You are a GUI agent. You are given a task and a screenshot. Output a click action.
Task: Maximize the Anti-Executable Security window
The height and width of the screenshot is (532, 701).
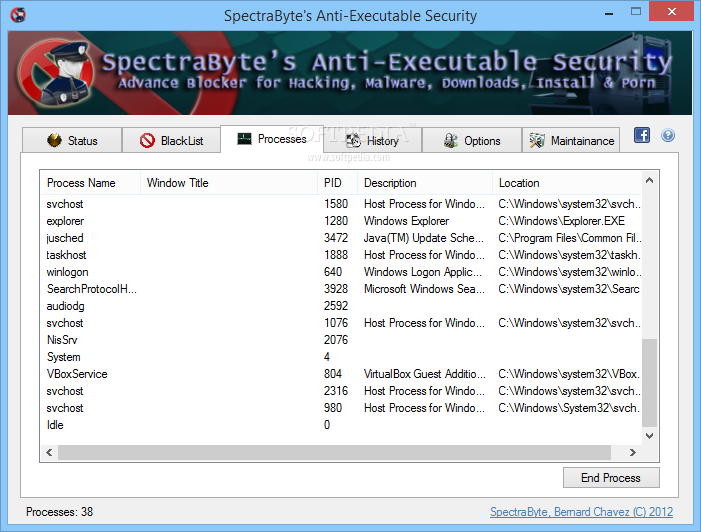click(x=636, y=12)
